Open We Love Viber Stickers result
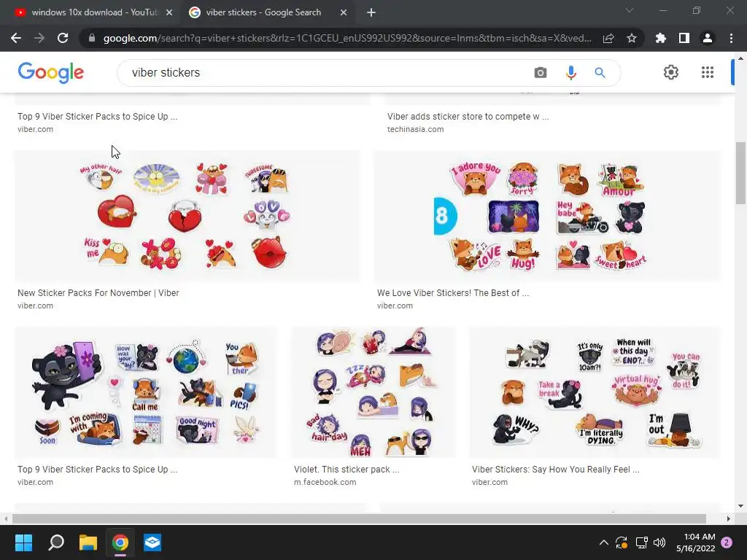 coord(453,293)
